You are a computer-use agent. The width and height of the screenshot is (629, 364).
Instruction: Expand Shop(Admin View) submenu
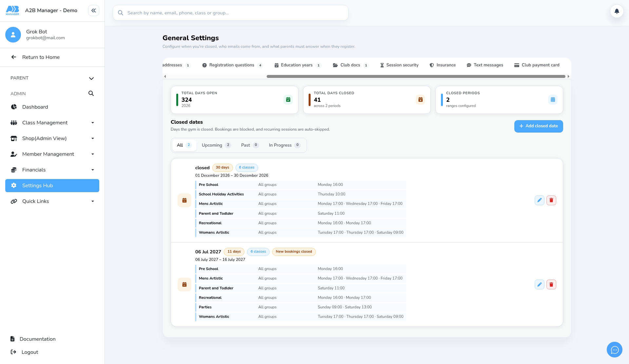(93, 138)
